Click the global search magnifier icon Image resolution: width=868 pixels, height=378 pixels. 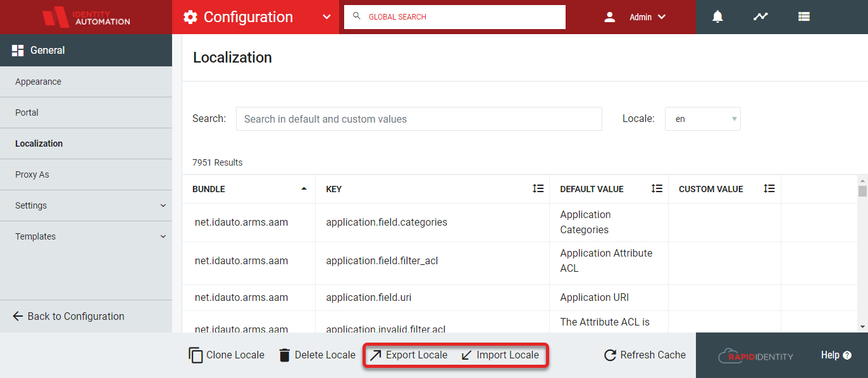(x=357, y=16)
